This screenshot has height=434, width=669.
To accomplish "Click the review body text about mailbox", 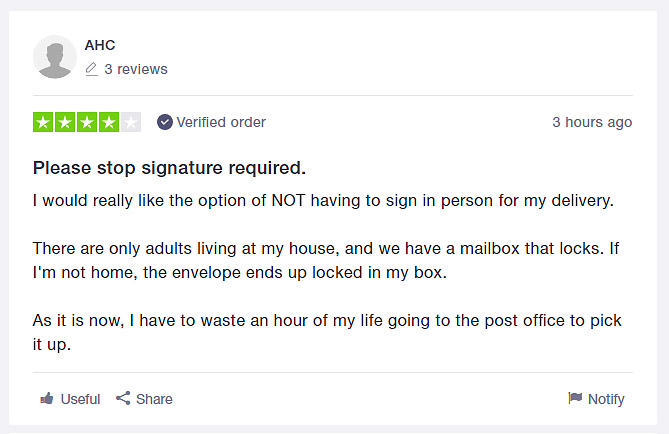I will tap(326, 260).
